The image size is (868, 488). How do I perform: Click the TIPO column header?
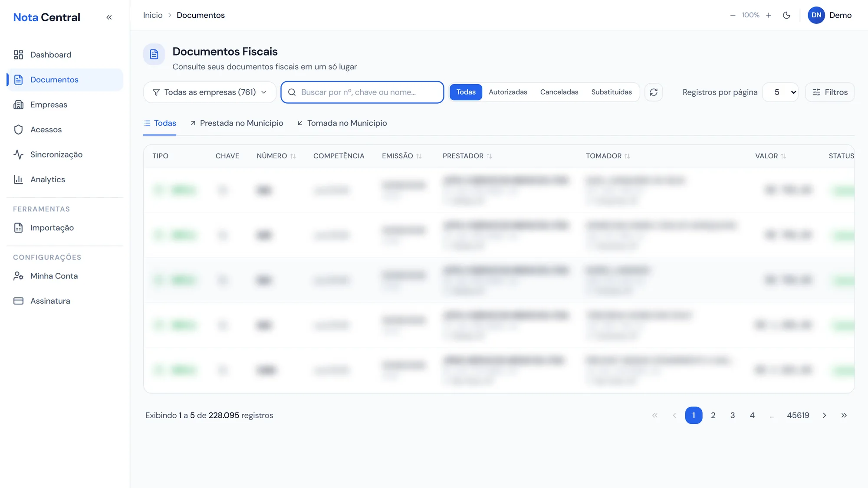160,156
